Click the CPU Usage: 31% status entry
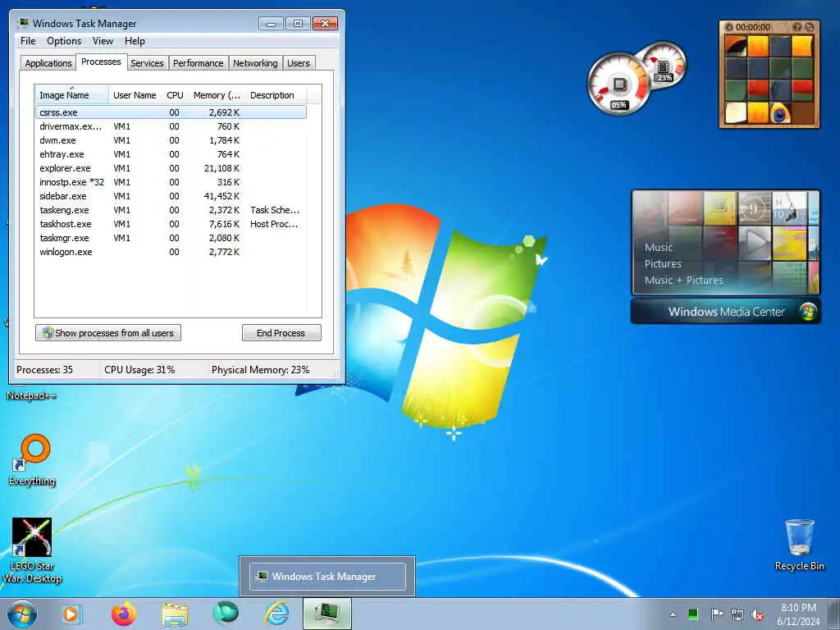840x630 pixels. [x=139, y=370]
